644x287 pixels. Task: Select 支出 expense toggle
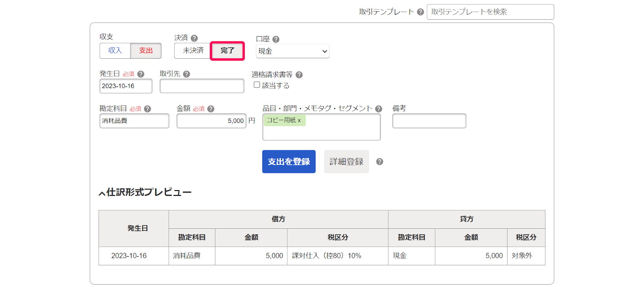(x=146, y=51)
